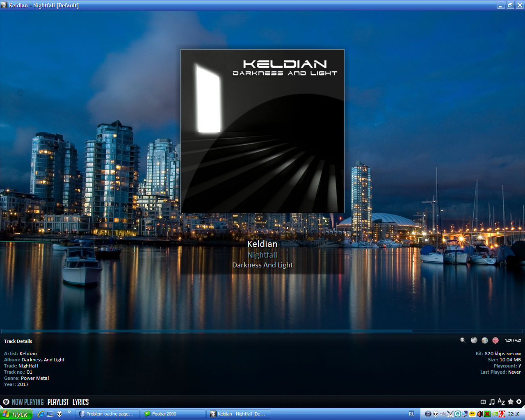Click the foobar alien menu icon

point(6,402)
